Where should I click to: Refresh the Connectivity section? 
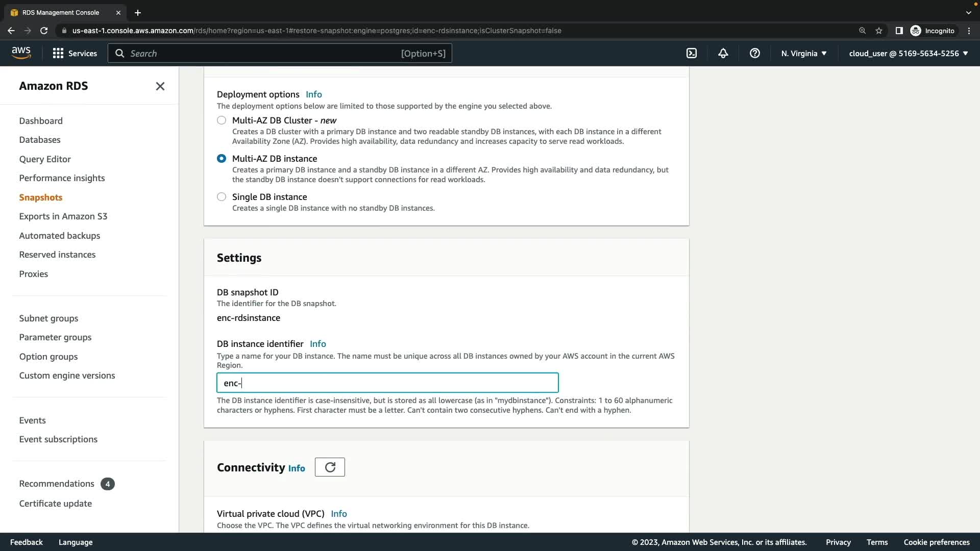[330, 467]
